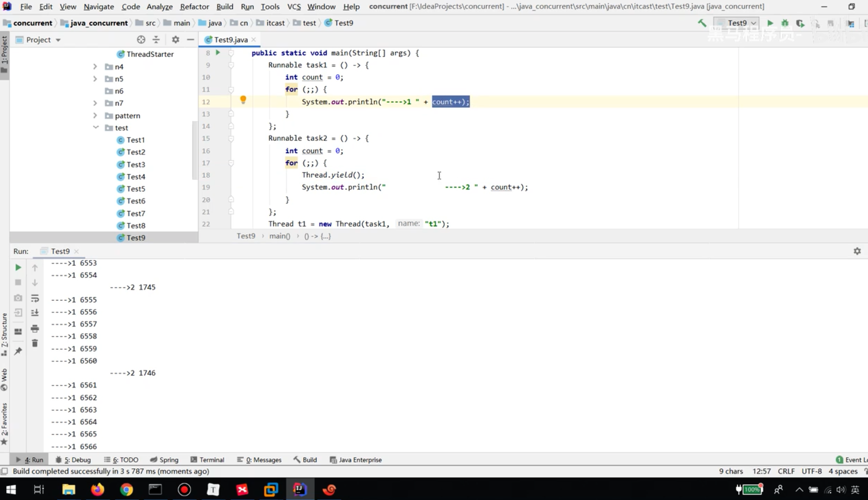868x500 pixels.
Task: Open the Test9 run configuration dropdown
Action: coord(738,23)
